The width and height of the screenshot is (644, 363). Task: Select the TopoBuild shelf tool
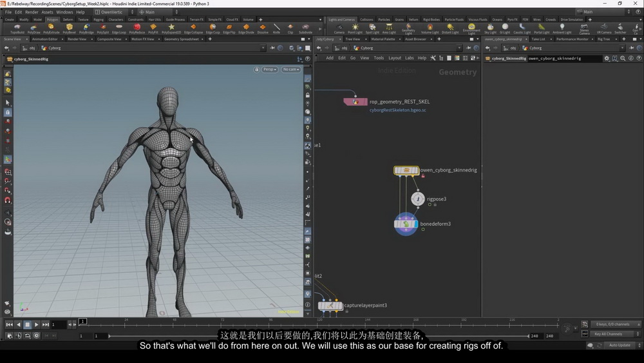click(x=17, y=29)
